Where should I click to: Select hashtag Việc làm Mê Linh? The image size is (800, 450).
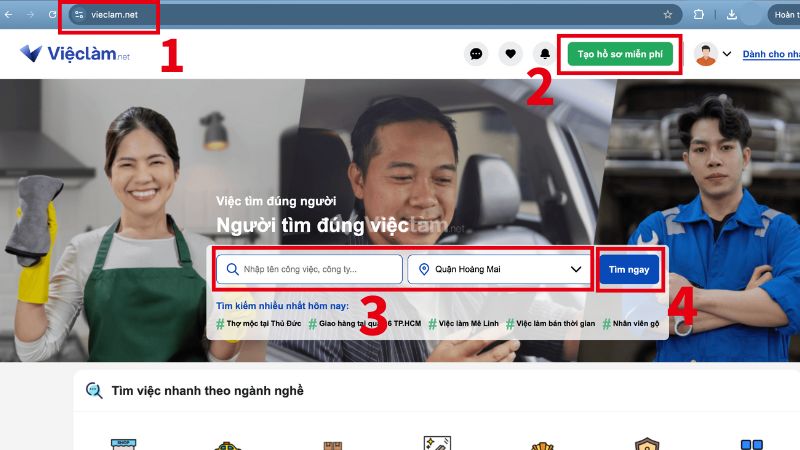[x=464, y=323]
